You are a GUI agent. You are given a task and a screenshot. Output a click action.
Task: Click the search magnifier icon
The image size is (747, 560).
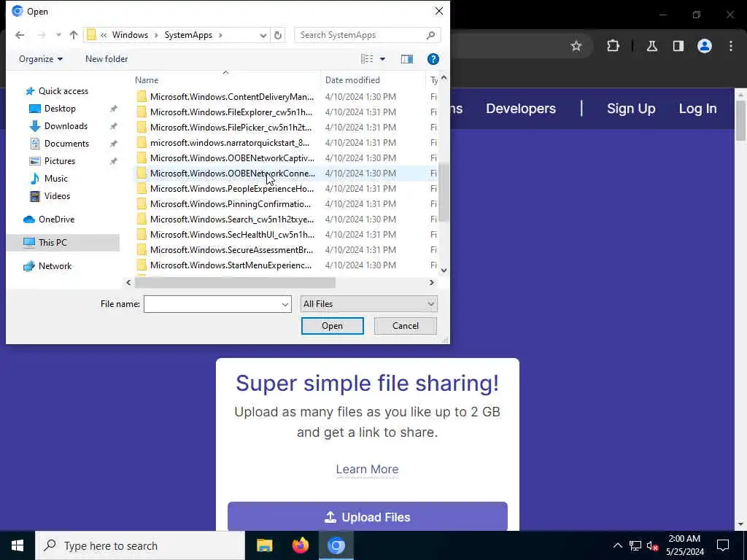430,35
